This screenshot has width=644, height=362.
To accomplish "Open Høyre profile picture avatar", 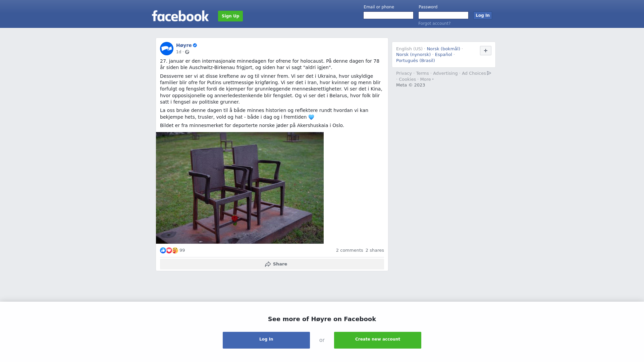I will point(167,49).
